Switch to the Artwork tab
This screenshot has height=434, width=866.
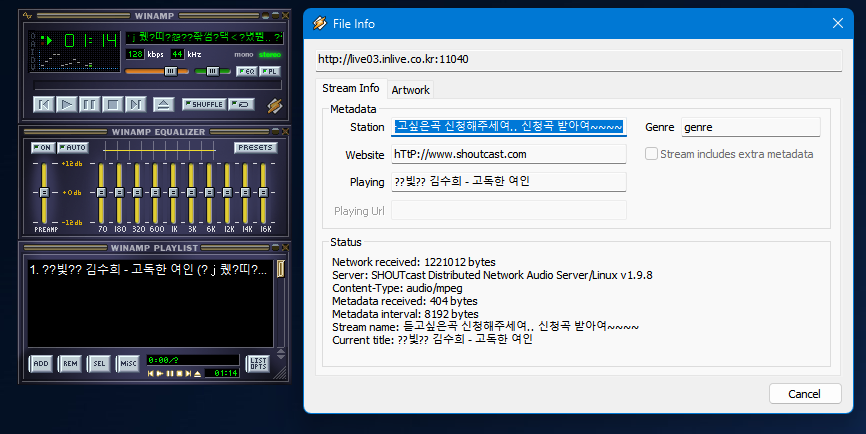click(x=410, y=90)
